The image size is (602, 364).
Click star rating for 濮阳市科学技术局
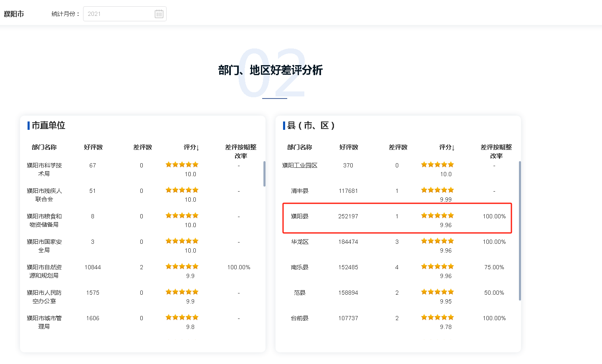pos(182,164)
